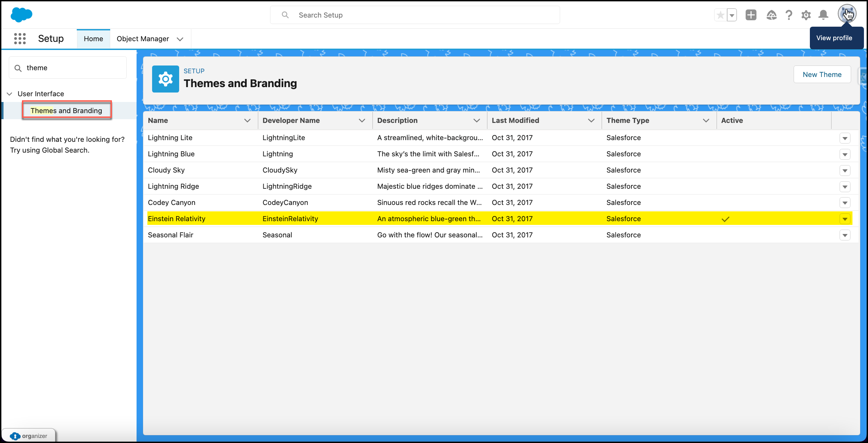Click the Trailhead guidance icon
Screen dimensions: 868x443
pyautogui.click(x=771, y=15)
